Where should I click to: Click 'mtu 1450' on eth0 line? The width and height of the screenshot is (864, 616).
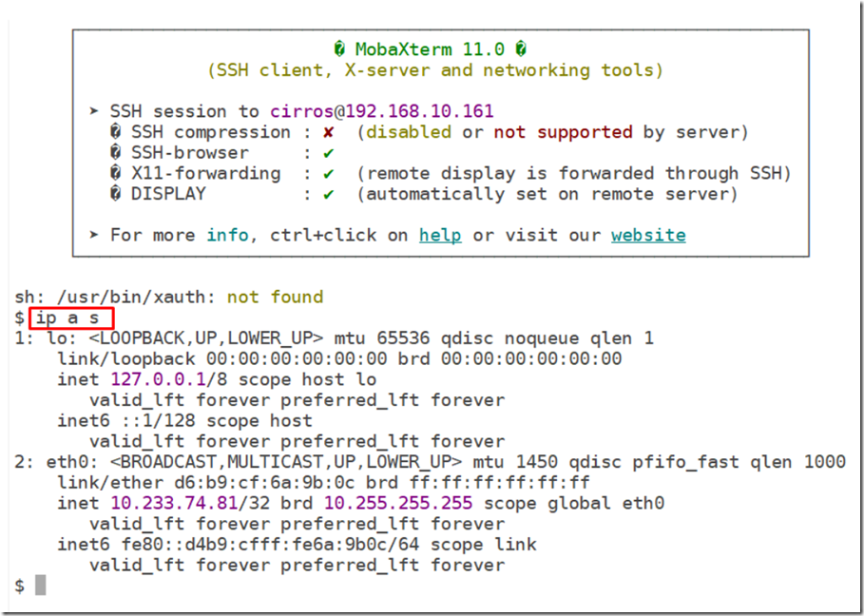click(514, 462)
